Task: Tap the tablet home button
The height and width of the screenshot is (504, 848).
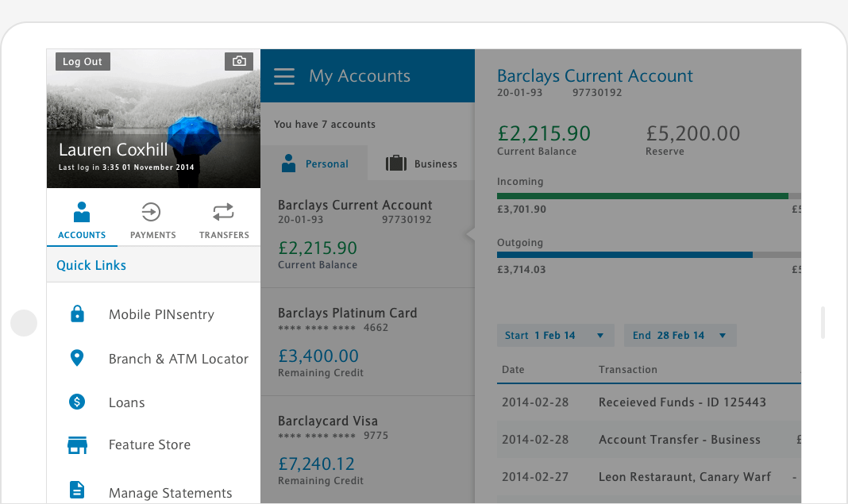Action: point(24,323)
